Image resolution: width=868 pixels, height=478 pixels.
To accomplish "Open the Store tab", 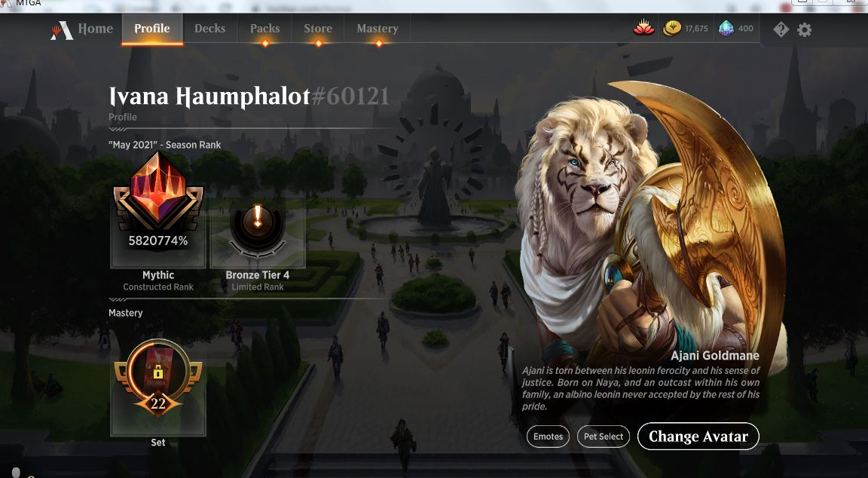I will (318, 29).
